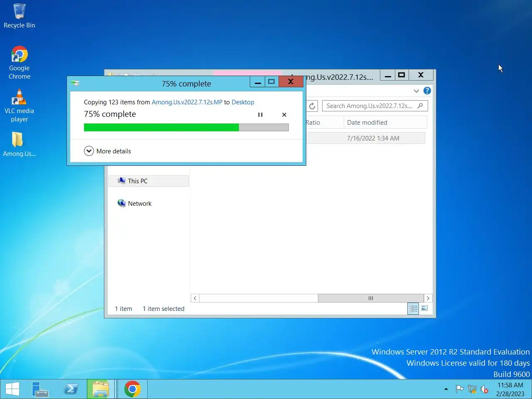Screen dimensions: 532x399
Task: Open the Desktop destination link
Action: 243,102
